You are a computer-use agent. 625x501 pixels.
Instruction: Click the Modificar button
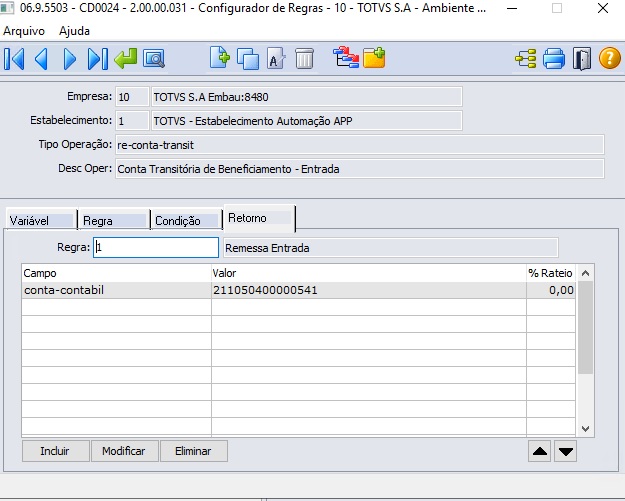point(124,451)
